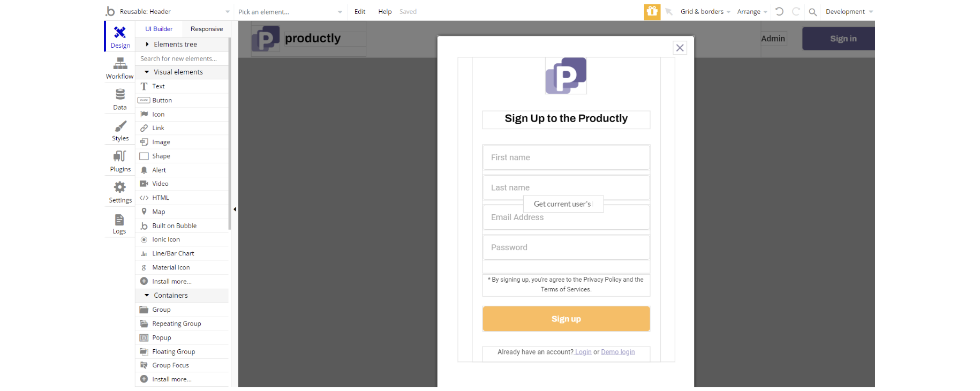Open the Logs document icon
Screen dimensions: 980x391
[119, 220]
